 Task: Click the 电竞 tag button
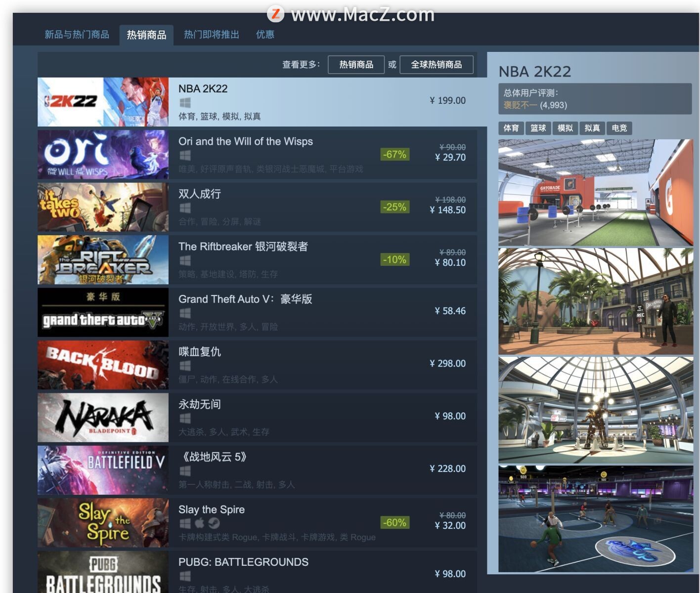pos(619,128)
